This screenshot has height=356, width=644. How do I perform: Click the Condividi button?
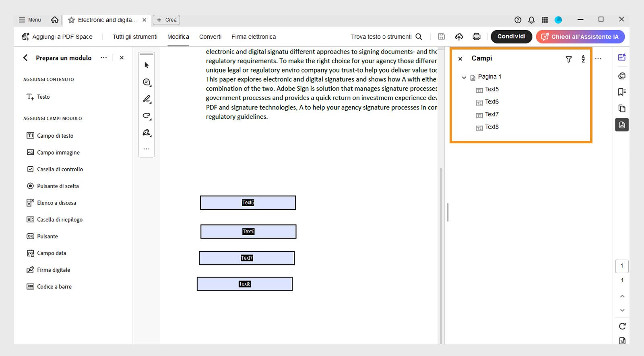[x=511, y=37]
